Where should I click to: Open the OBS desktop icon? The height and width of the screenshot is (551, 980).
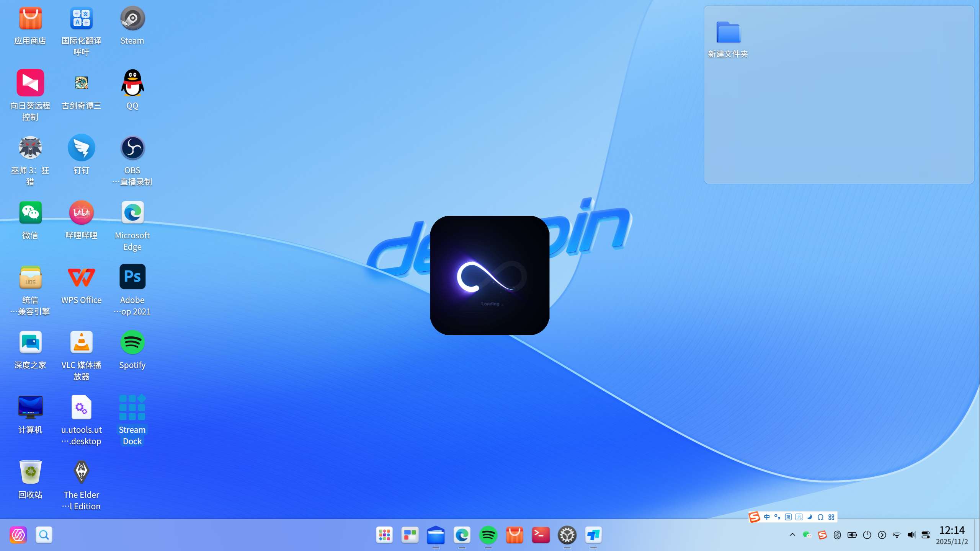[x=132, y=148]
